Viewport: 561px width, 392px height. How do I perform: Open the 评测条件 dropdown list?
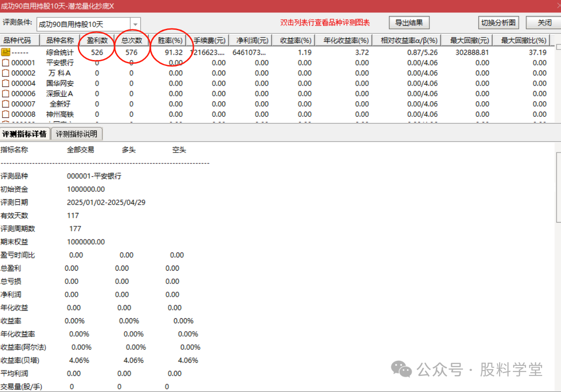pyautogui.click(x=135, y=22)
